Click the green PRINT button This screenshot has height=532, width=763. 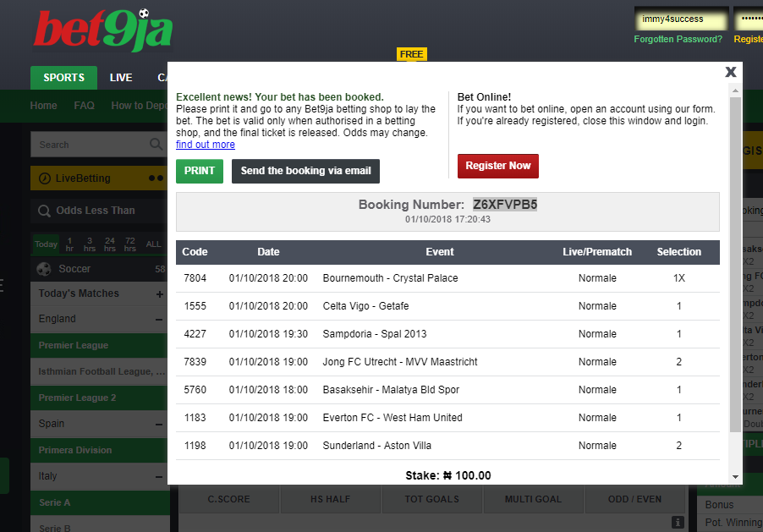click(200, 171)
